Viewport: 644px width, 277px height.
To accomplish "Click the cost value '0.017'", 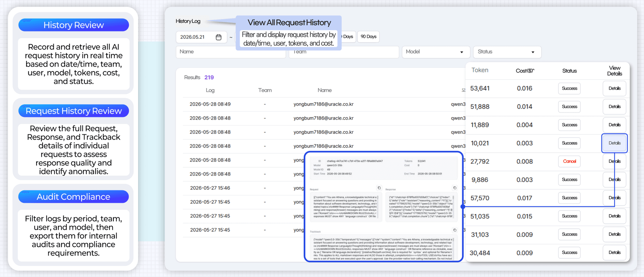I will [x=525, y=198].
